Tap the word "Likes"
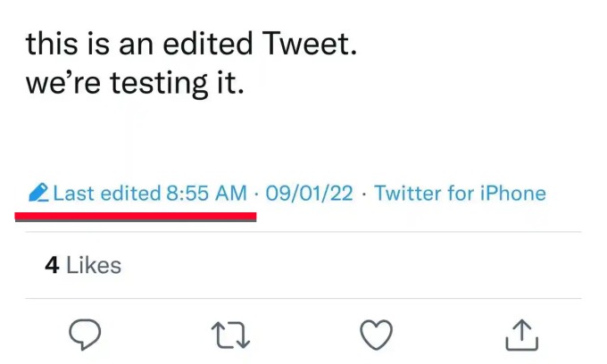607x364 pixels. (94, 265)
